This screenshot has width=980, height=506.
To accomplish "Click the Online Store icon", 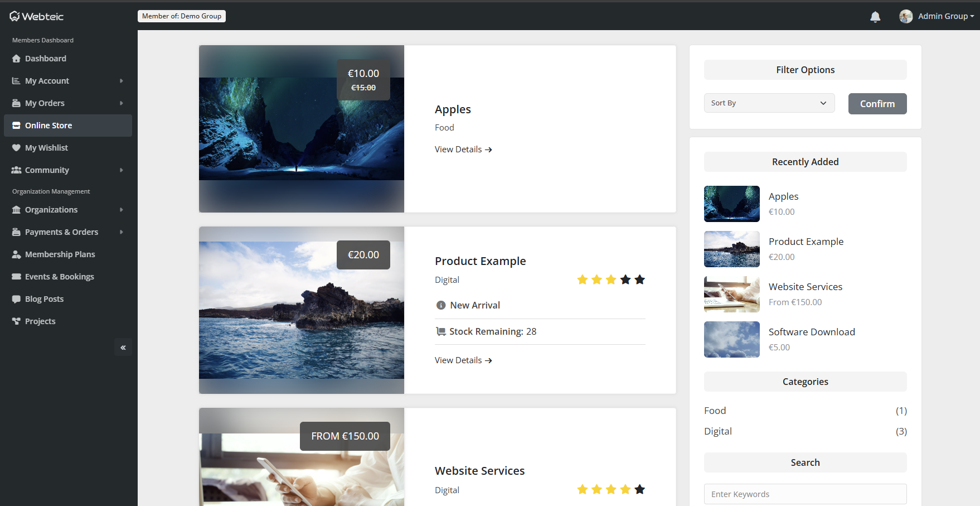I will (16, 126).
